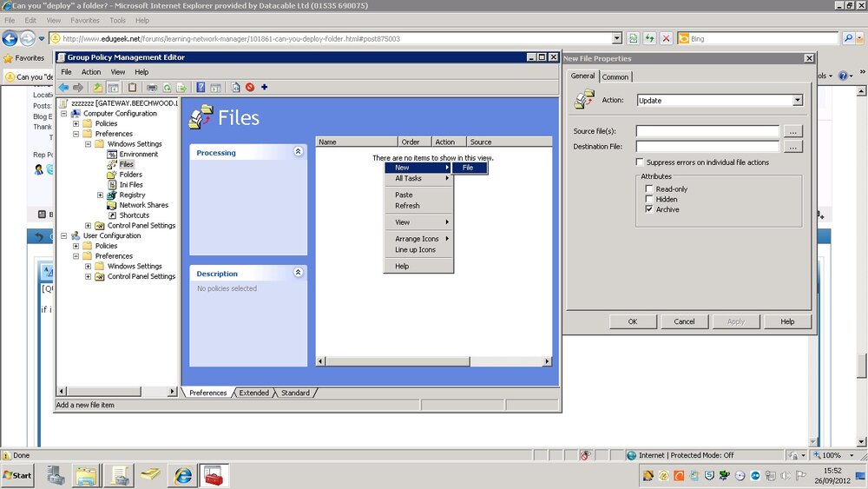Viewport: 868px width, 489px height.
Task: Click horizontal scrollbar under console tree
Action: [x=103, y=391]
